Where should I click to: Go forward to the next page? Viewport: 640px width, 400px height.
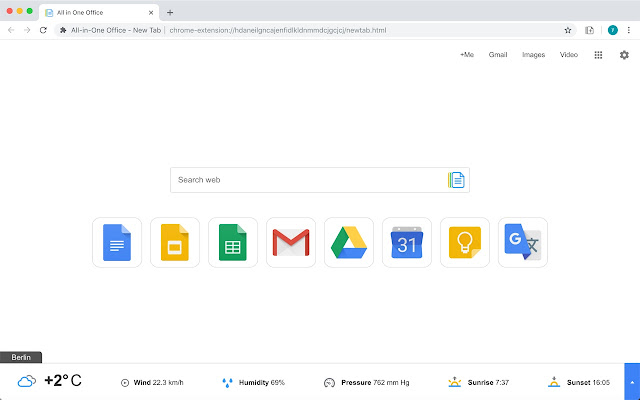(x=27, y=30)
